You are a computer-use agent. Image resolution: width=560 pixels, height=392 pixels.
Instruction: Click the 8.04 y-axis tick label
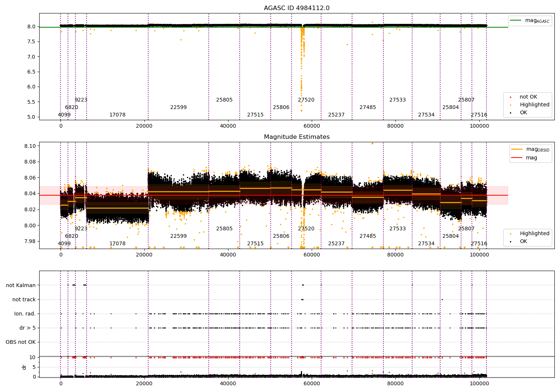(30, 194)
